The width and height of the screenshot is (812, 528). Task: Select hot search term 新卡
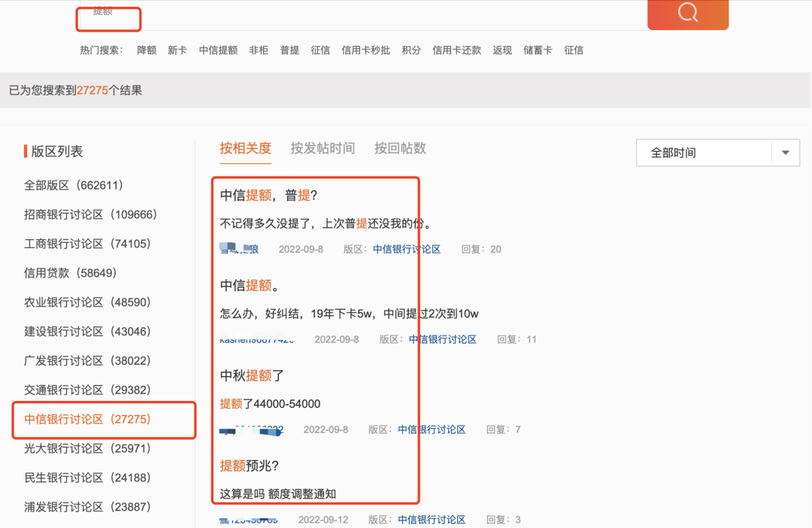[x=177, y=50]
